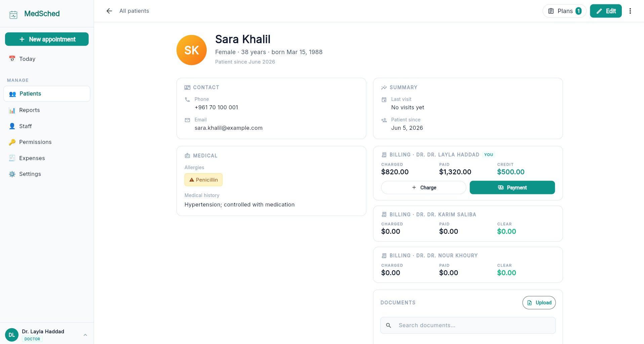The image size is (644, 344).
Task: Go to the Staff page
Action: point(47,126)
